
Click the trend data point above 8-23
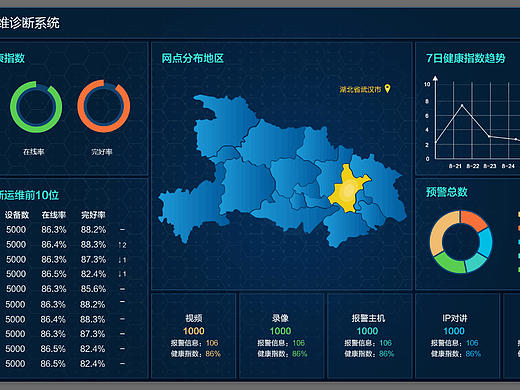point(489,136)
